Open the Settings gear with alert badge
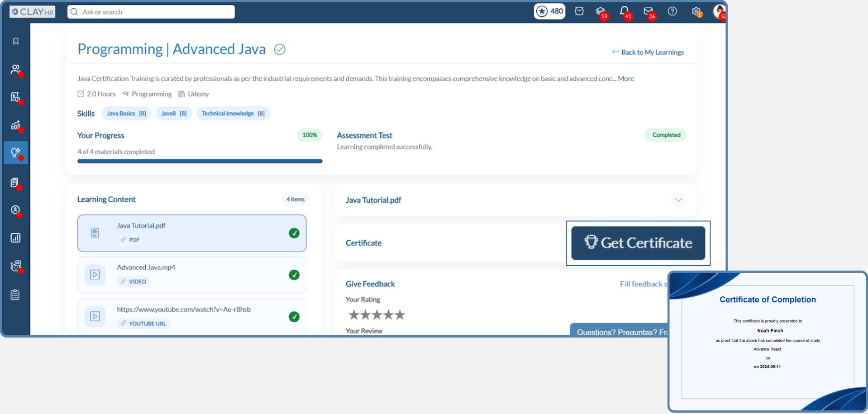 pos(696,11)
